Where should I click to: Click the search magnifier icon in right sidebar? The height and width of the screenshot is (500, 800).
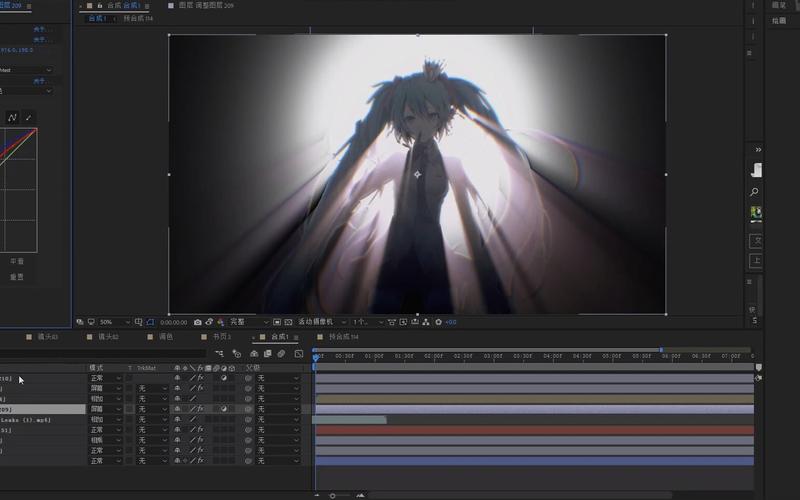click(x=755, y=192)
